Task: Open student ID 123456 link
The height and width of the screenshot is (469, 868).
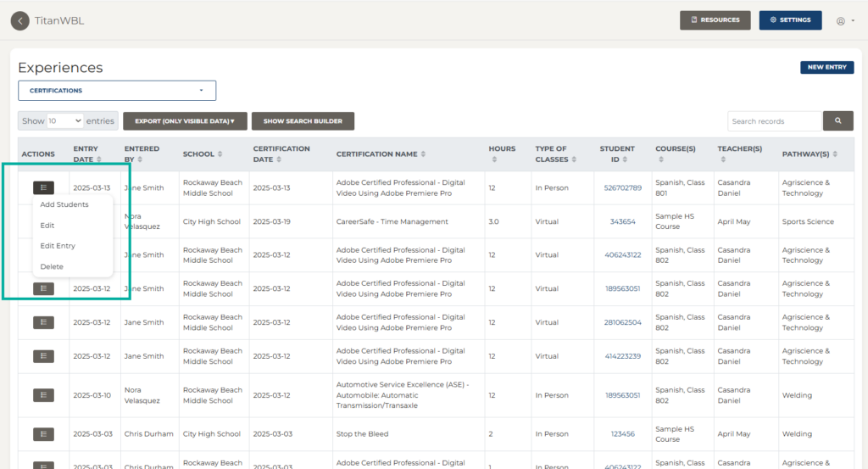Action: click(623, 434)
